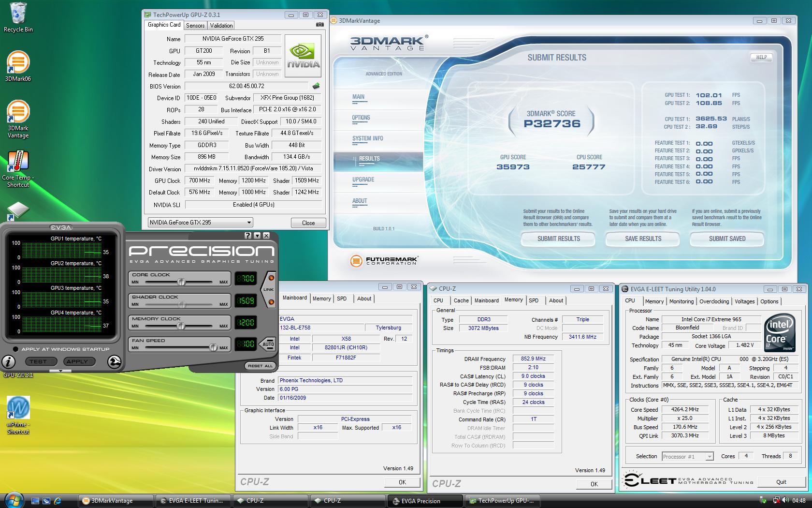This screenshot has width=812, height=508.
Task: Click the volume icon in system tray
Action: pyautogui.click(x=786, y=501)
